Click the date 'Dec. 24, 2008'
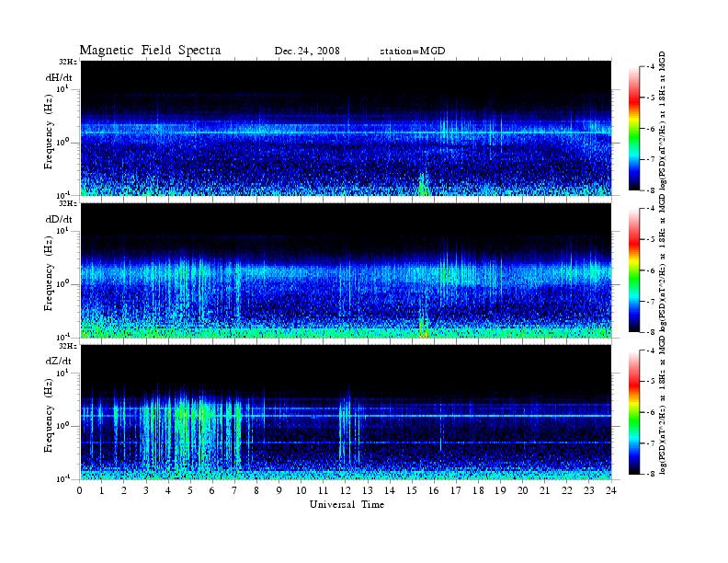This screenshot has height=563, width=728. [307, 52]
